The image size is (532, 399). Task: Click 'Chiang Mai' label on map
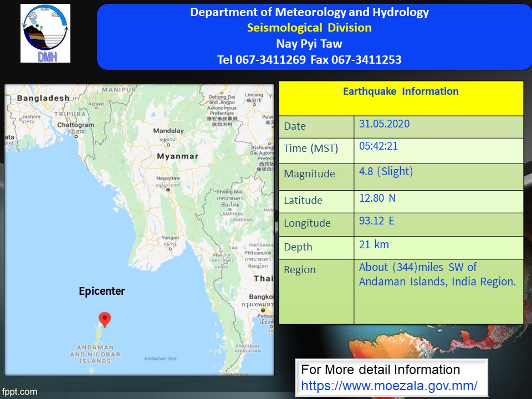[x=229, y=192]
